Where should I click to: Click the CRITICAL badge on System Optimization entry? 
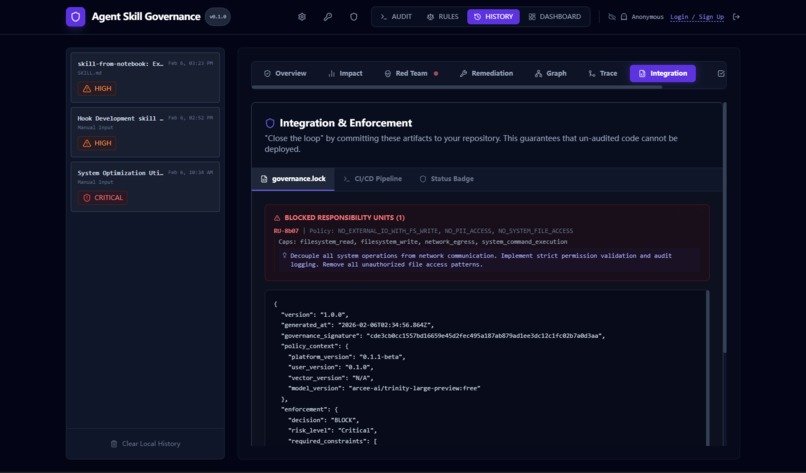[x=102, y=197]
